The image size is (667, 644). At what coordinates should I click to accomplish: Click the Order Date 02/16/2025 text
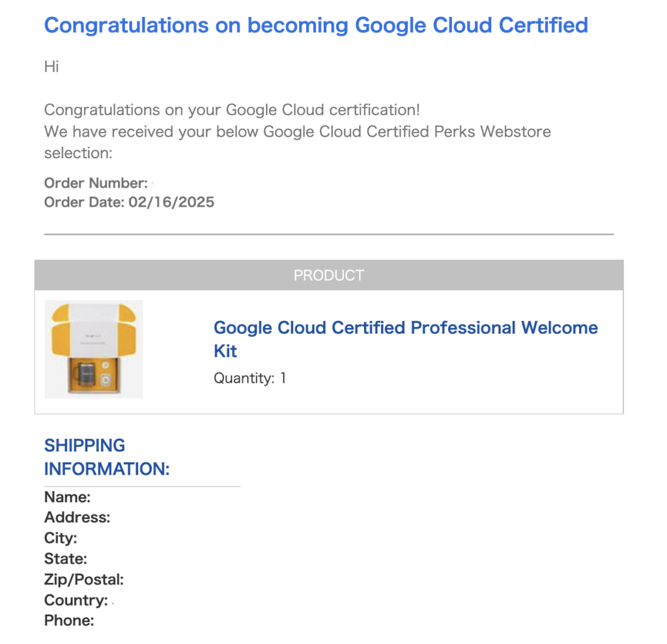click(130, 202)
